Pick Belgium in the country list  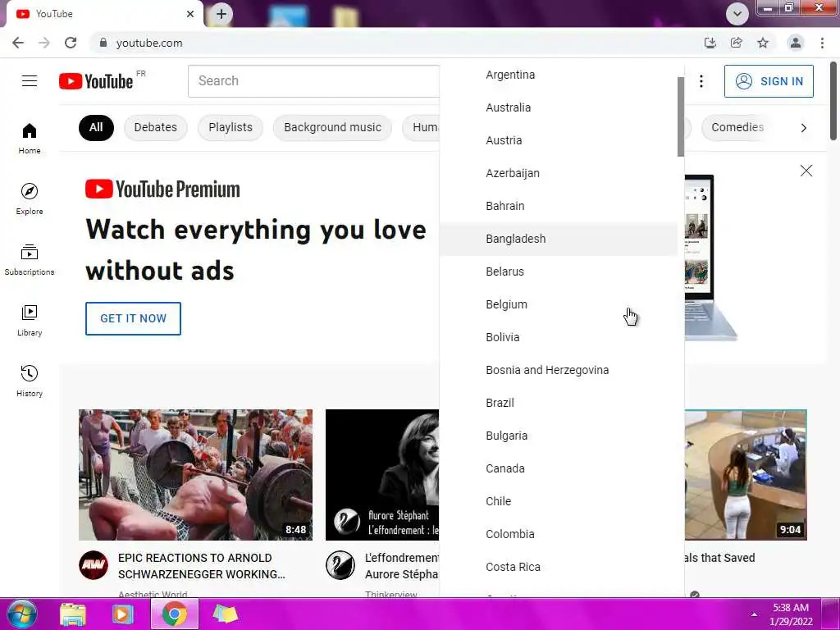click(x=558, y=304)
